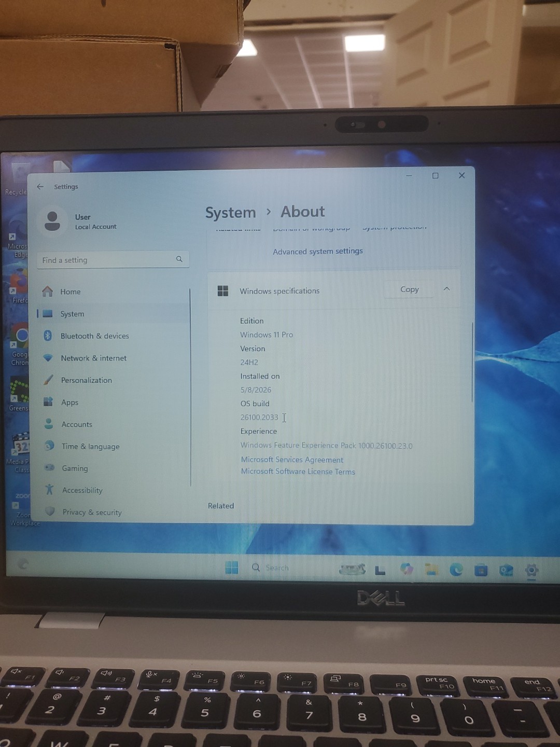Click the Windows Feature Experience Pack text
Image resolution: width=560 pixels, height=747 pixels.
click(x=327, y=446)
